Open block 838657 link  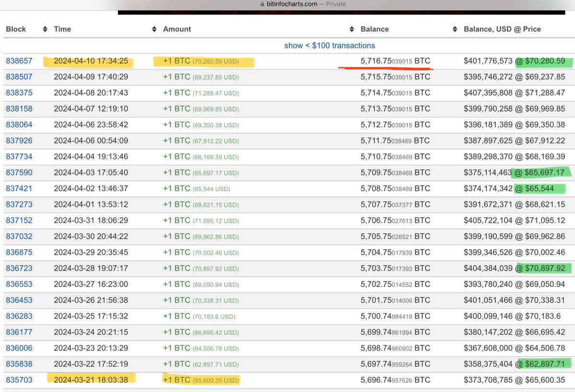coord(19,61)
